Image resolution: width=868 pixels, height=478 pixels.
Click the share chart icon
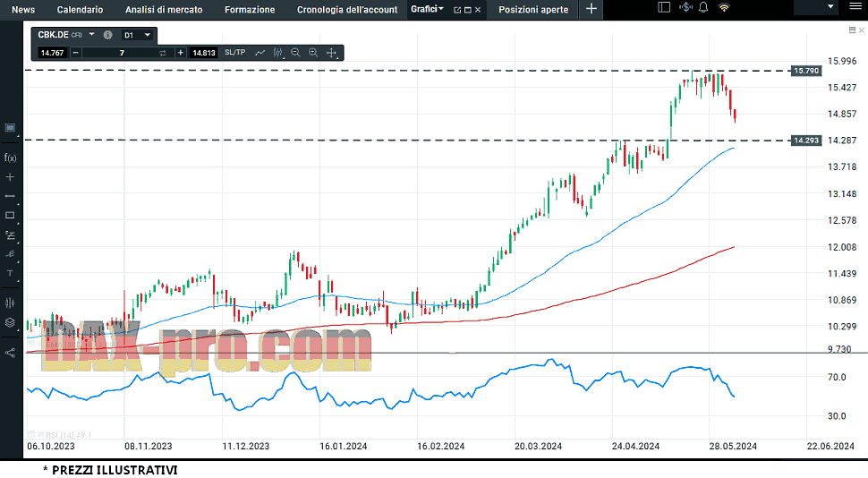point(10,353)
